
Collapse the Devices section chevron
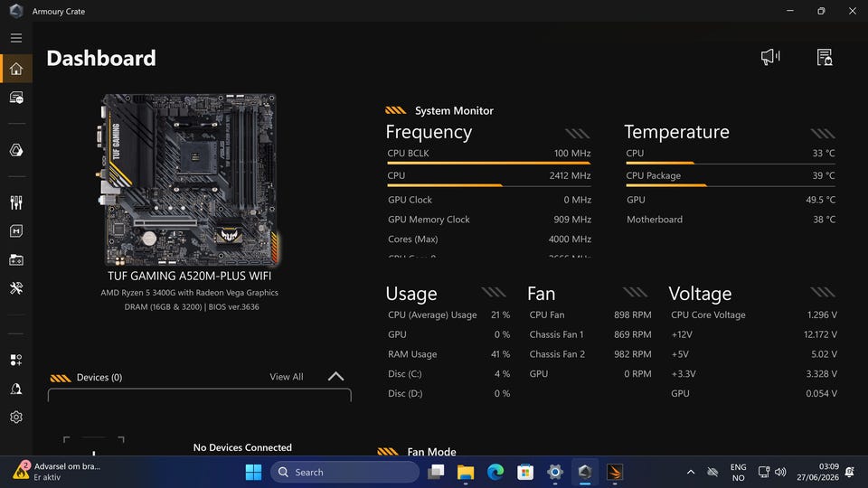tap(335, 377)
